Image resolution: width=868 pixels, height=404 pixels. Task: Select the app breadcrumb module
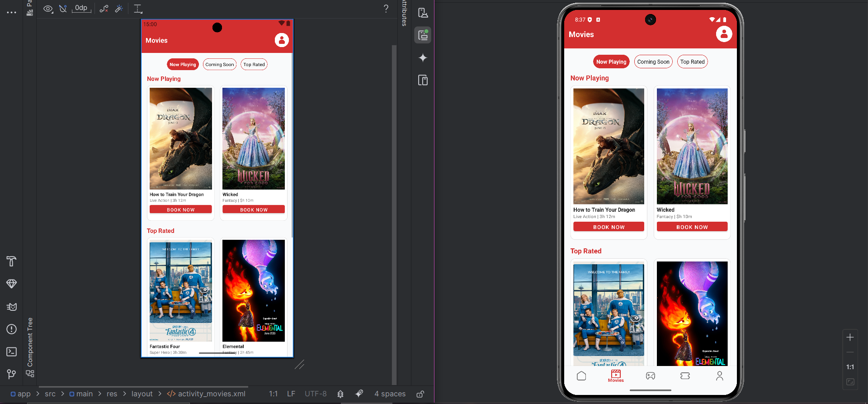pos(20,394)
